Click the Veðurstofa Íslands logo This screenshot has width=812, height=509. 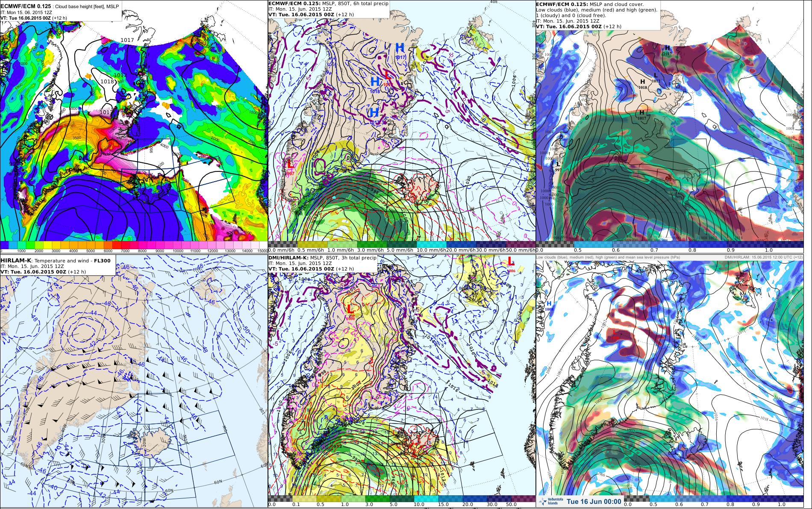pyautogui.click(x=550, y=501)
